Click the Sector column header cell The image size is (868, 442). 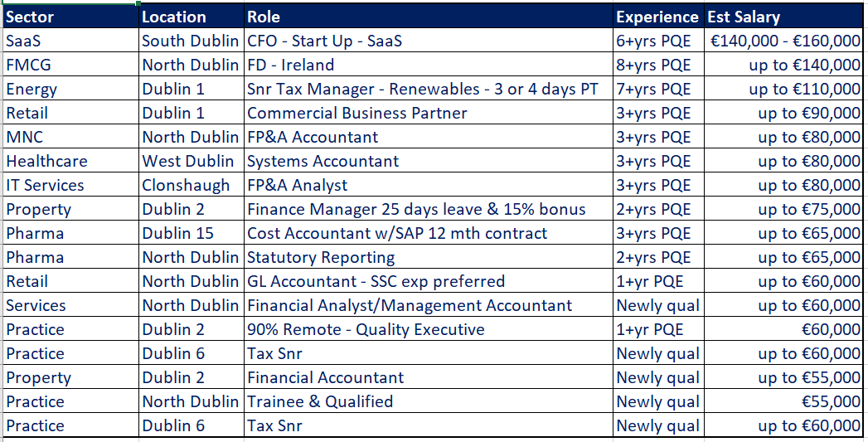(x=70, y=17)
